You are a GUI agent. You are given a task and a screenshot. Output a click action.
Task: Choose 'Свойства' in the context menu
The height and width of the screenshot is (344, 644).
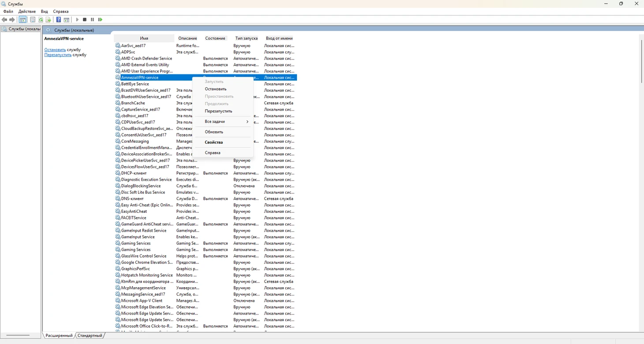point(213,142)
